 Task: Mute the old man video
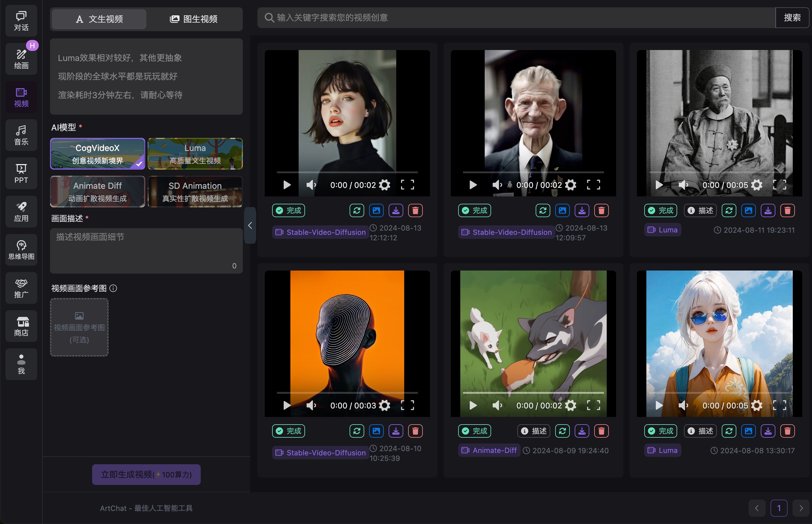point(498,185)
